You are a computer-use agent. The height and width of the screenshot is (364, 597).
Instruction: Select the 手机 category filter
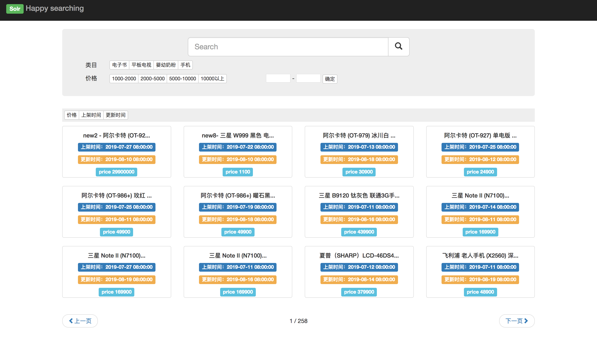[x=185, y=65]
